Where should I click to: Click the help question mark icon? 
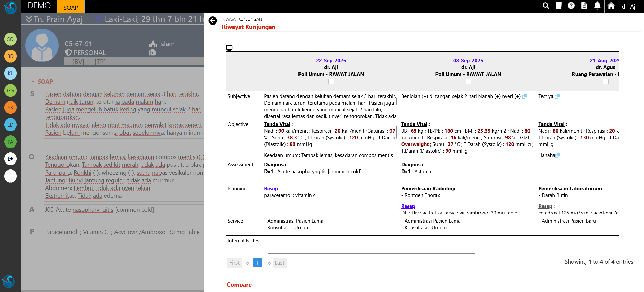(571, 6)
